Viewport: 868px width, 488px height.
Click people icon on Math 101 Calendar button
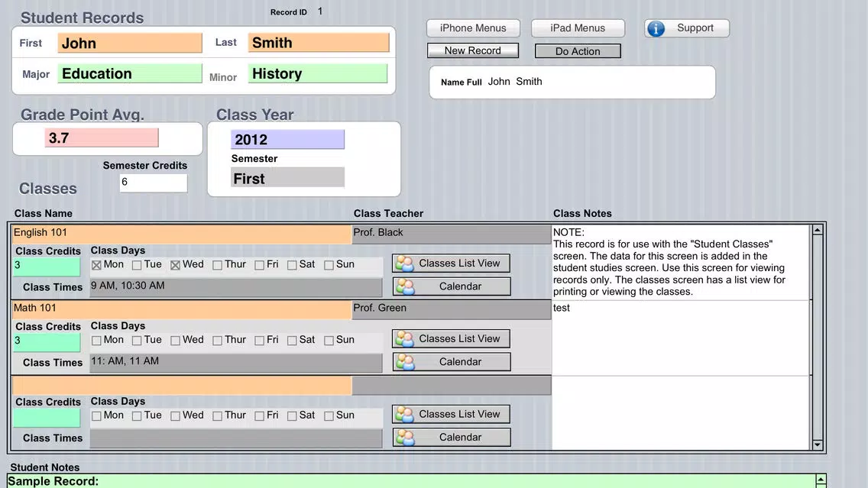point(406,362)
